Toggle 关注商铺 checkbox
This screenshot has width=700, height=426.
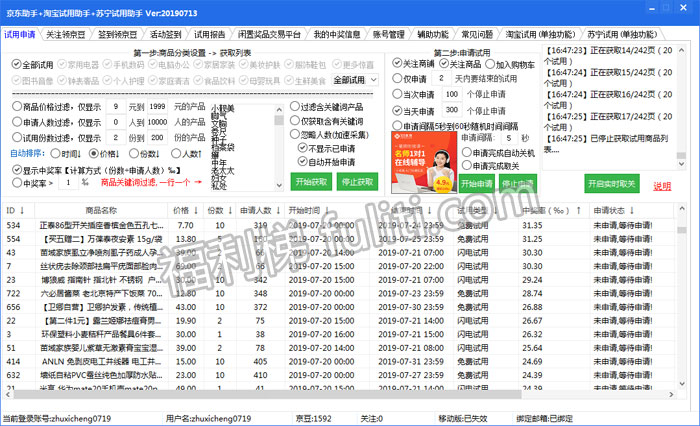[x=397, y=64]
